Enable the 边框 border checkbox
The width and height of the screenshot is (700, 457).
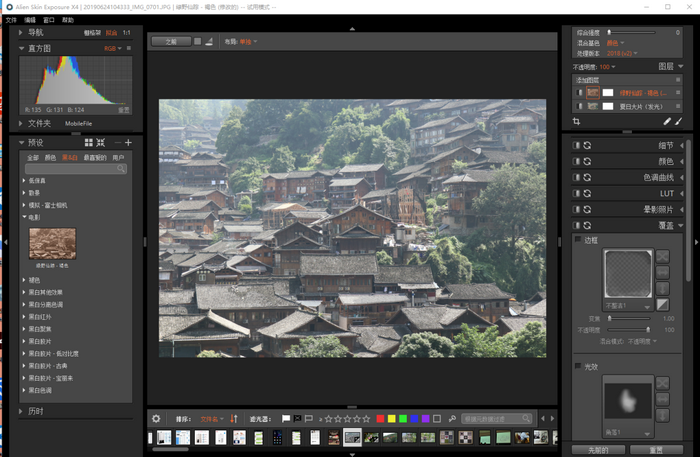tap(578, 240)
